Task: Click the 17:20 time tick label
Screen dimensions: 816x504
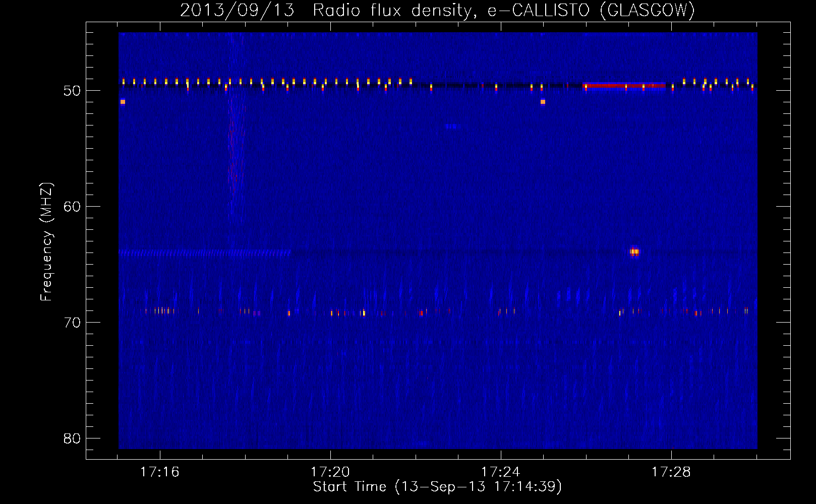Action: (x=330, y=472)
